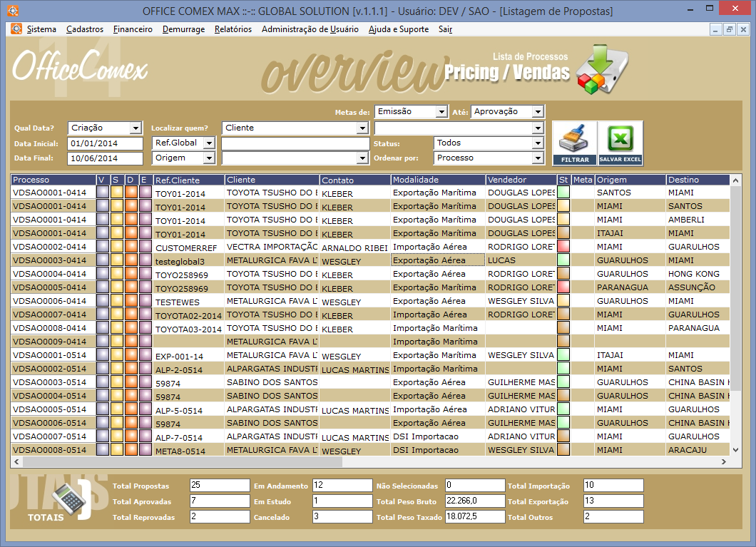
Task: Click the application icon in the menu bar
Action: [16, 29]
